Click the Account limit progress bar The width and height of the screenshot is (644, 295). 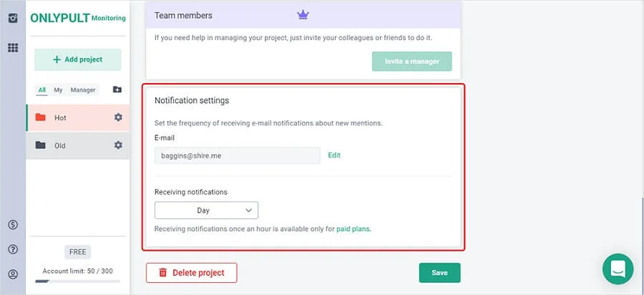(77, 281)
